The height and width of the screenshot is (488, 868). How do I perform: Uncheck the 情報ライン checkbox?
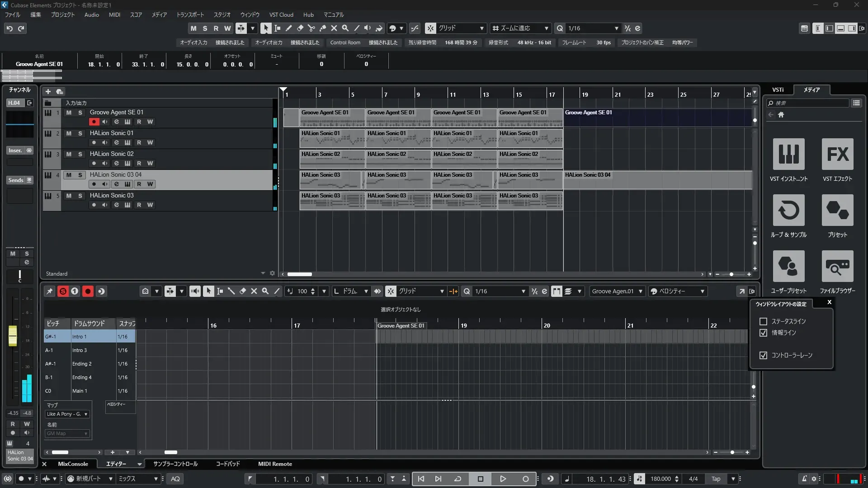point(764,333)
